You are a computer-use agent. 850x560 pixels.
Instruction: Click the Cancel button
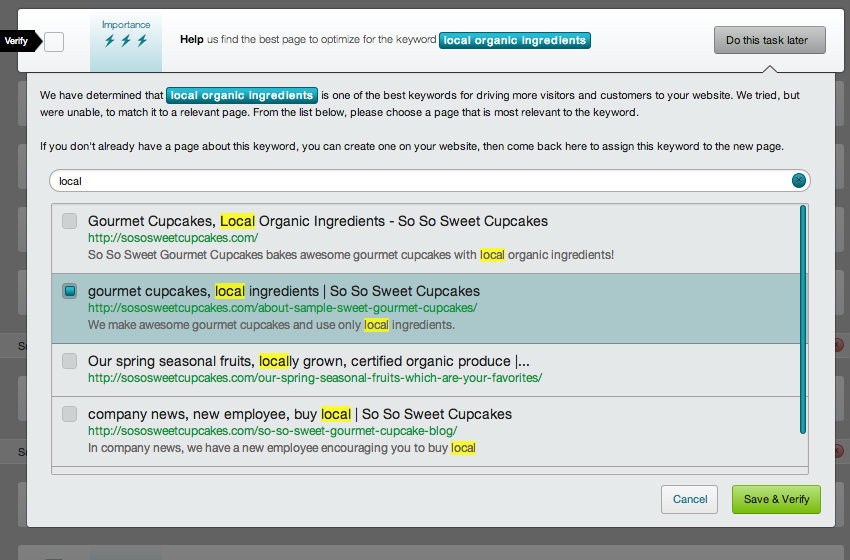(x=690, y=499)
